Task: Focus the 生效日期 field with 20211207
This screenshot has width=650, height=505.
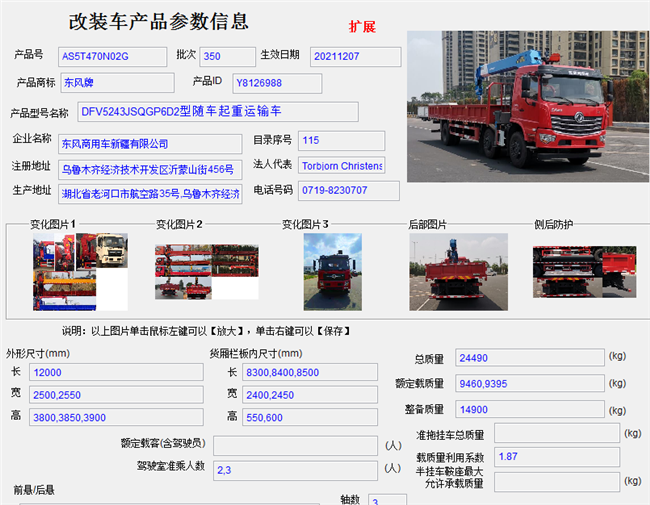Action: pos(355,56)
